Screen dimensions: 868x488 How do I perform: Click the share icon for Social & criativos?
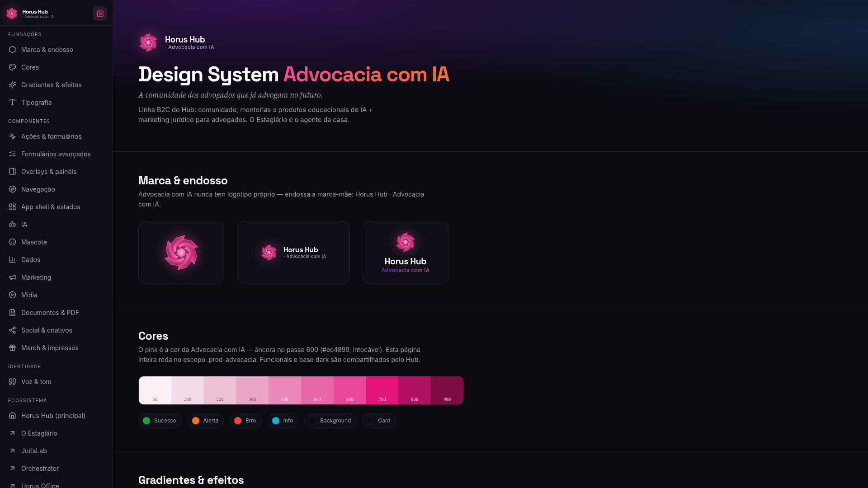[x=12, y=330]
